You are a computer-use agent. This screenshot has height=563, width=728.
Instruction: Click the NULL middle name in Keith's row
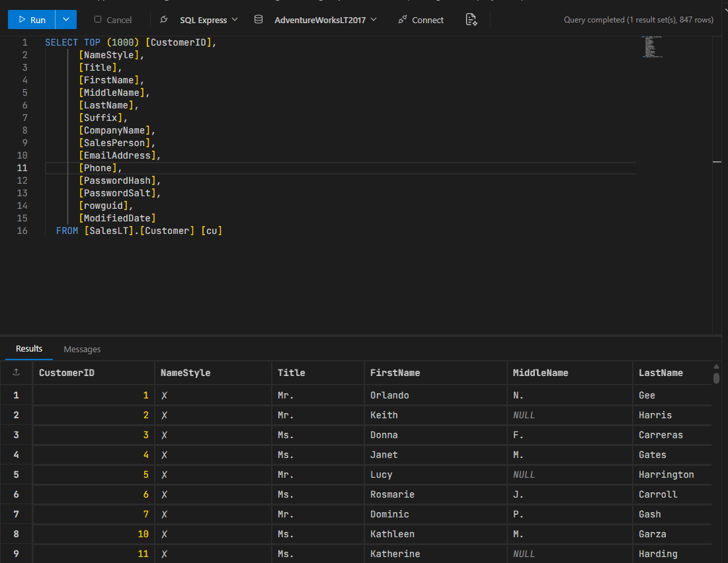tap(570, 415)
